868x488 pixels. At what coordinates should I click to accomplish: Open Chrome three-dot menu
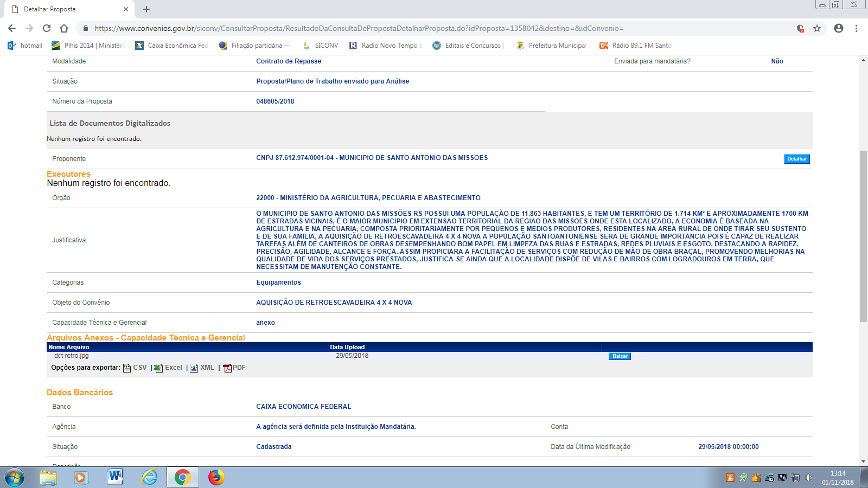click(857, 28)
